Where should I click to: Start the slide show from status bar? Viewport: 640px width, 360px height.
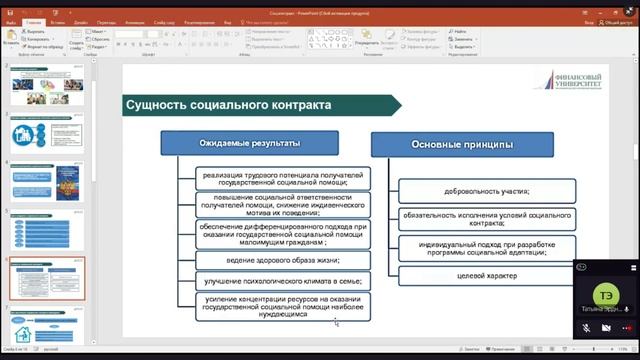[564, 349]
